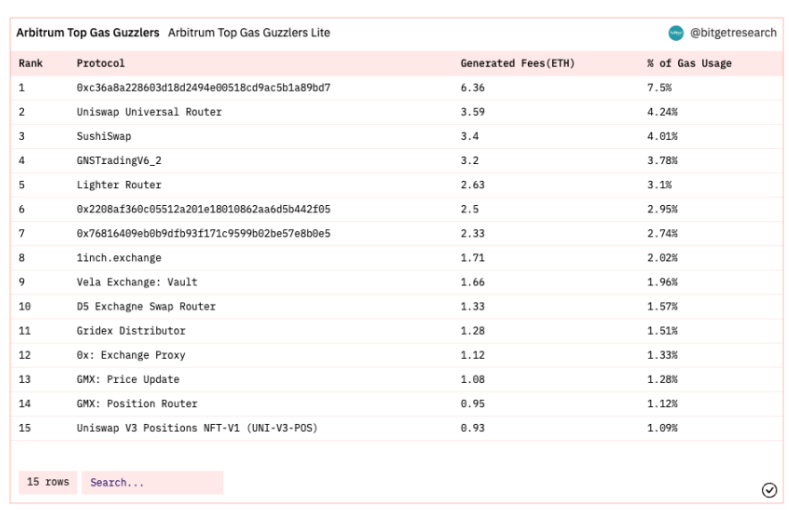Select 1inch.exchange protocol cell
This screenshot has width=789, height=510.
pyautogui.click(x=119, y=258)
